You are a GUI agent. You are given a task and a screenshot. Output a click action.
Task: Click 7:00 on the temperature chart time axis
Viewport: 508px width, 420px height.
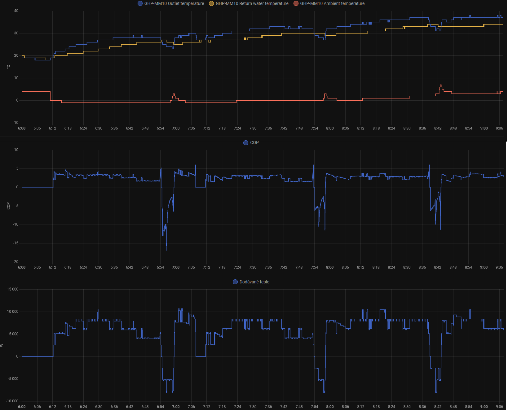click(176, 128)
